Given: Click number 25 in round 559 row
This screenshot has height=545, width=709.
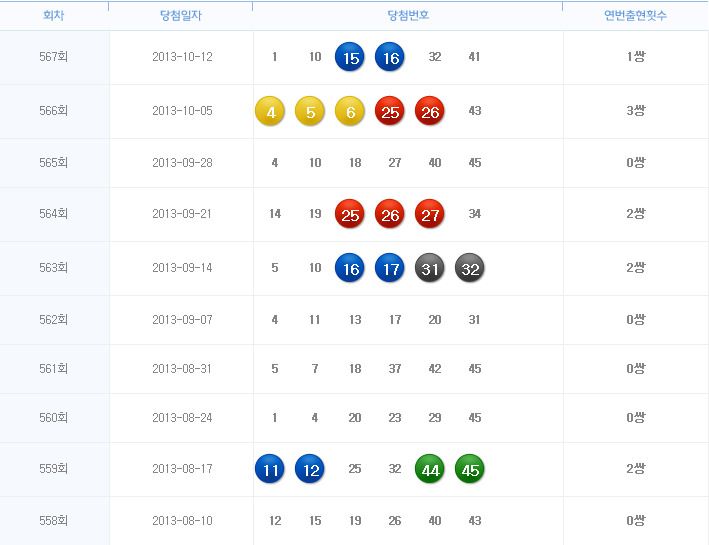Looking at the screenshot, I should [x=355, y=469].
